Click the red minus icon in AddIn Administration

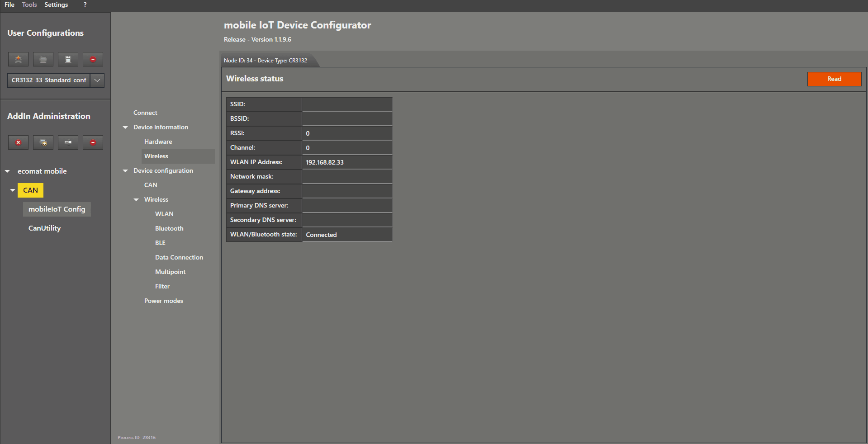pos(93,142)
